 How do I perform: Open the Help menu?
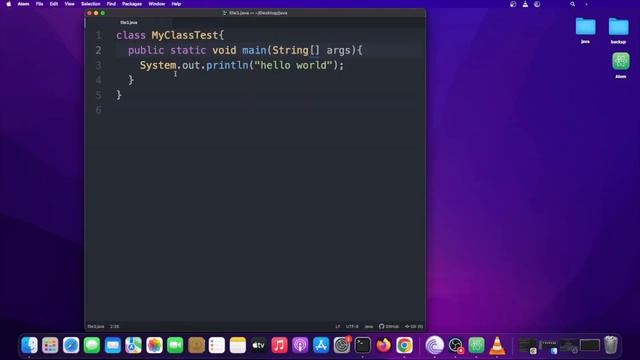click(x=176, y=4)
